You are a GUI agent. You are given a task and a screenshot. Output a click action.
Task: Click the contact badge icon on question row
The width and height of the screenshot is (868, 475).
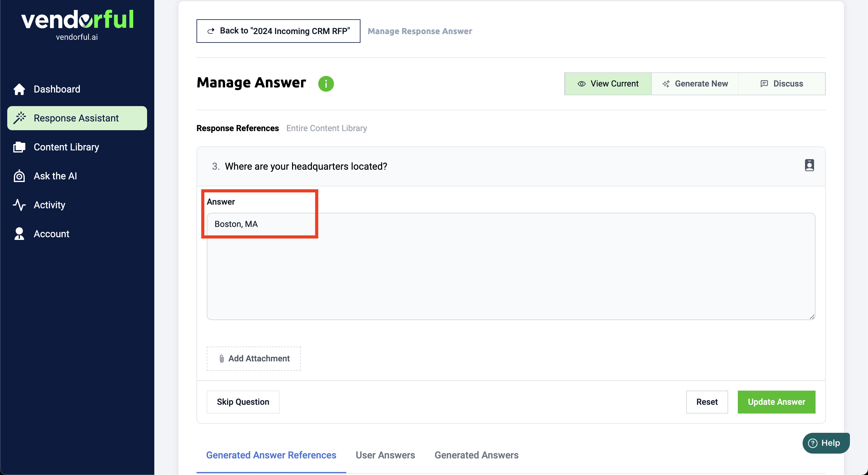(809, 165)
